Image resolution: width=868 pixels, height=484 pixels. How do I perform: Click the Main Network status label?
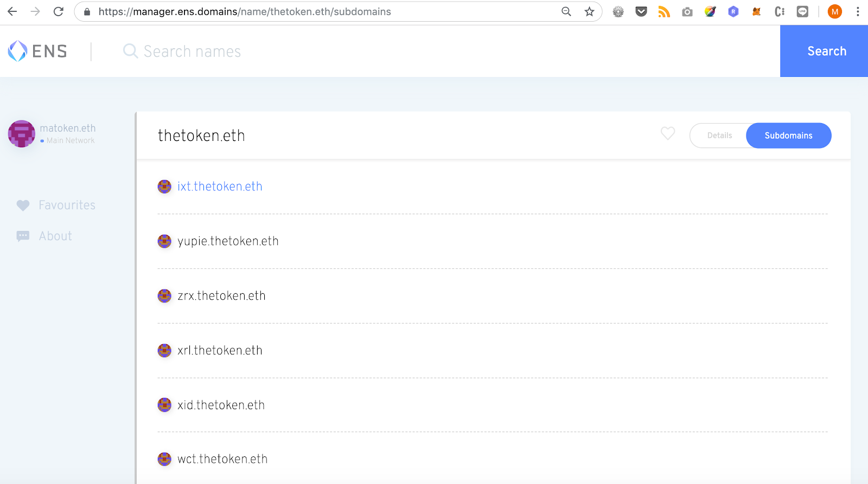coord(70,141)
